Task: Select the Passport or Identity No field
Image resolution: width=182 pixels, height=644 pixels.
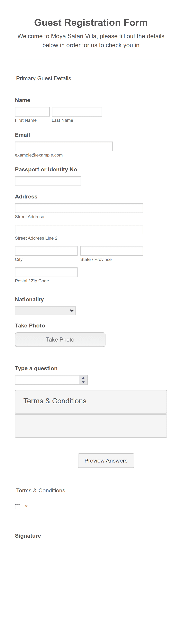Action: [x=48, y=181]
